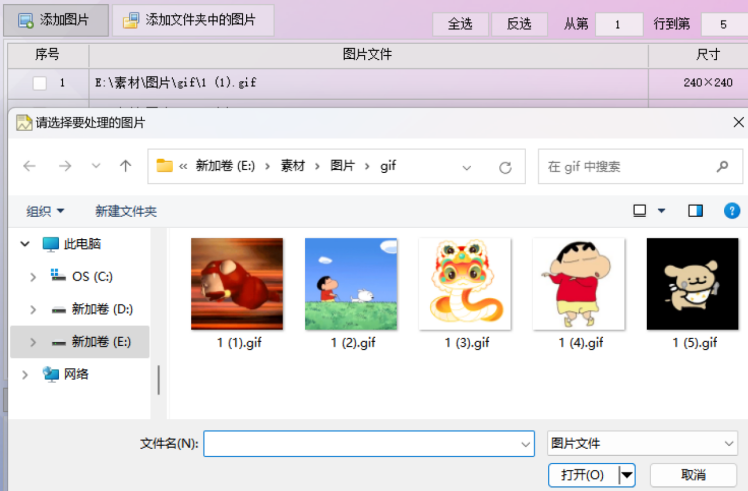Click the 序号 column header
The height and width of the screenshot is (491, 748).
pyautogui.click(x=48, y=55)
